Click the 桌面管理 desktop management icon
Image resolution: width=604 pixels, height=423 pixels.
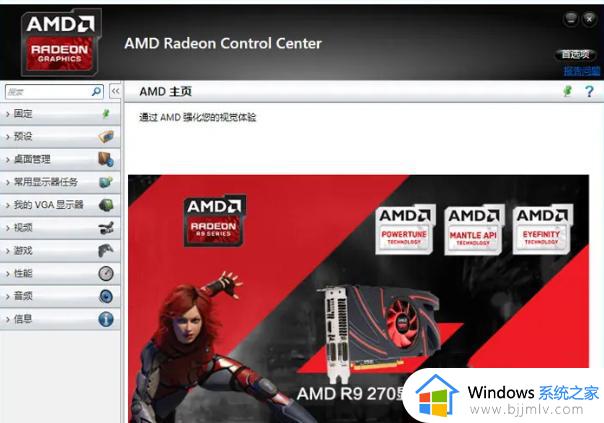coord(106,159)
